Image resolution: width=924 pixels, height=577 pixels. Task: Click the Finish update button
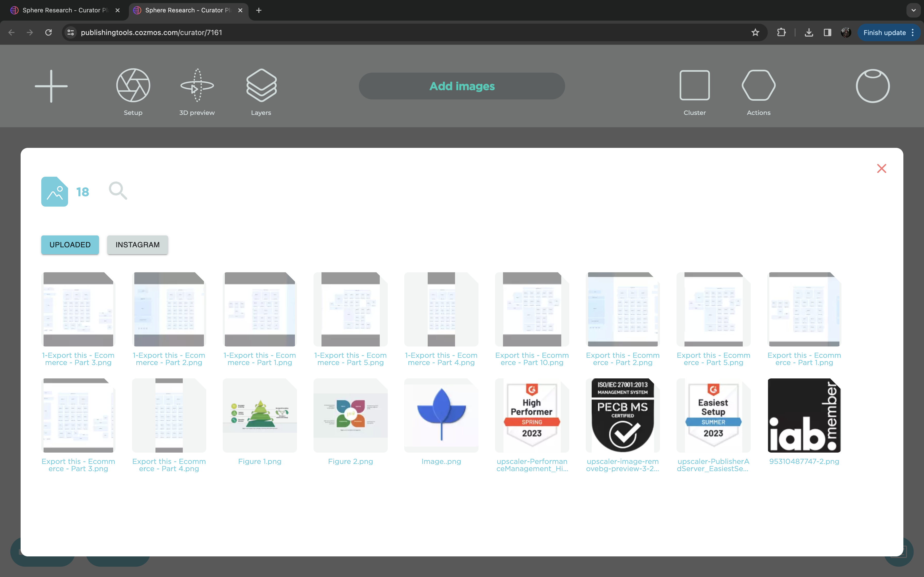pos(884,32)
